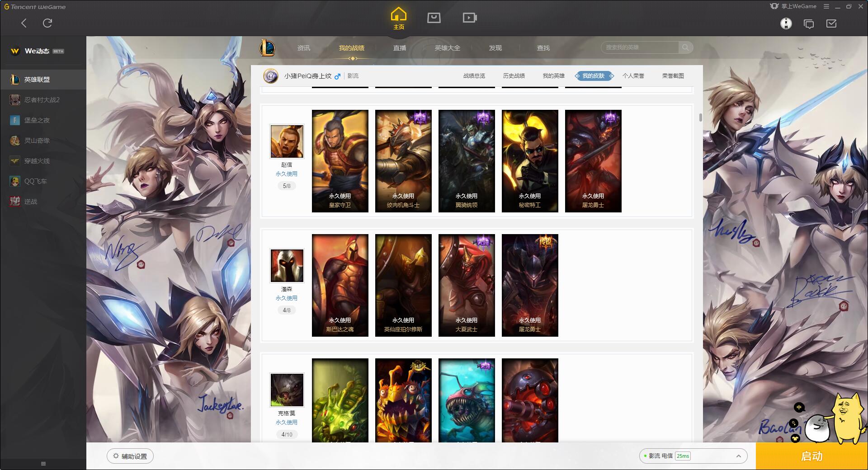The height and width of the screenshot is (470, 868).
Task: Open the round user avatar icon top right
Action: click(786, 23)
